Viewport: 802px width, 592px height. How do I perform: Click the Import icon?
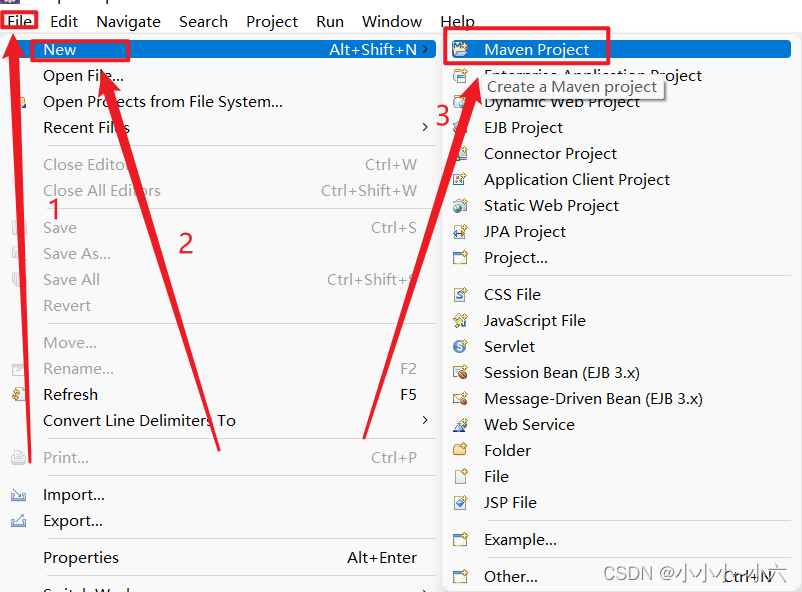(19, 495)
